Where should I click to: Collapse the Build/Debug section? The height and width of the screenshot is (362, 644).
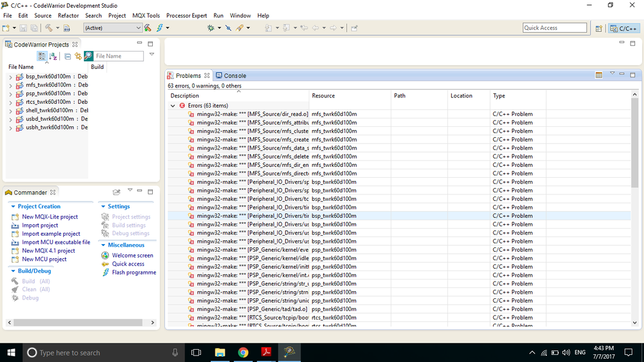13,271
